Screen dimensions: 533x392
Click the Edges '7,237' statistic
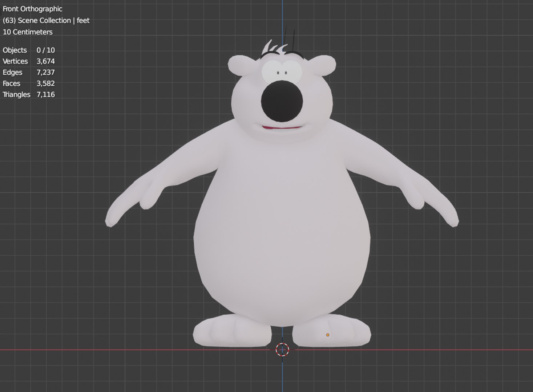coord(46,72)
